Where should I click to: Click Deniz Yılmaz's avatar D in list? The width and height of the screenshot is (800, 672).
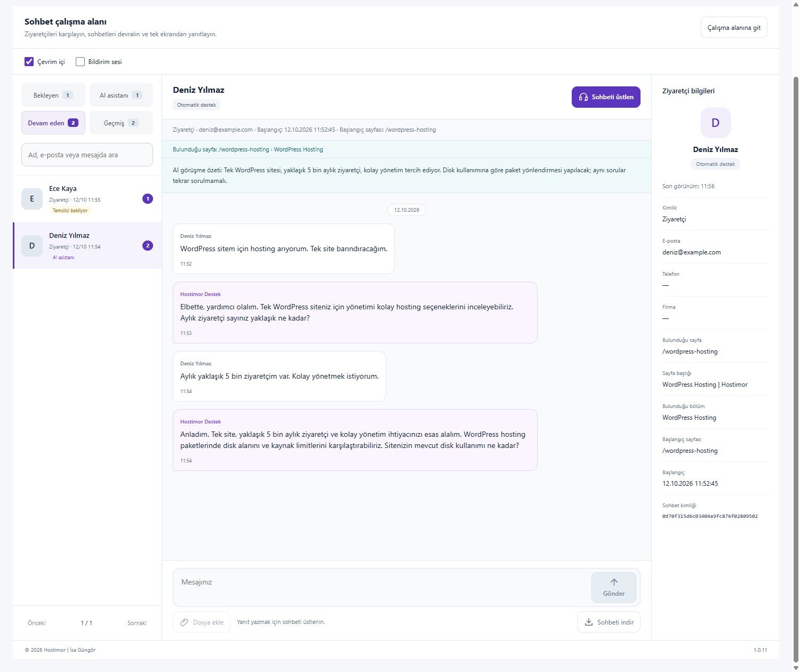click(x=32, y=246)
